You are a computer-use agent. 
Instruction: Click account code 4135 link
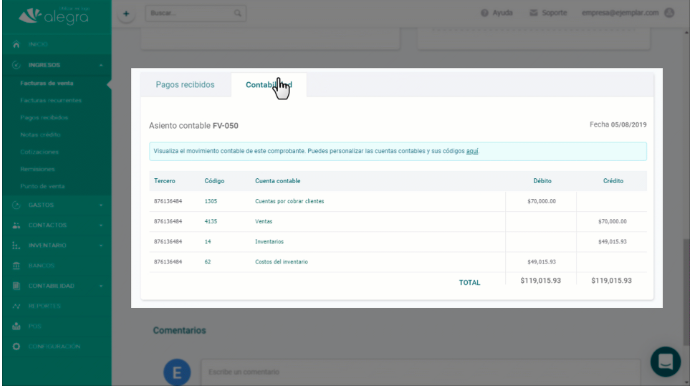coord(211,221)
